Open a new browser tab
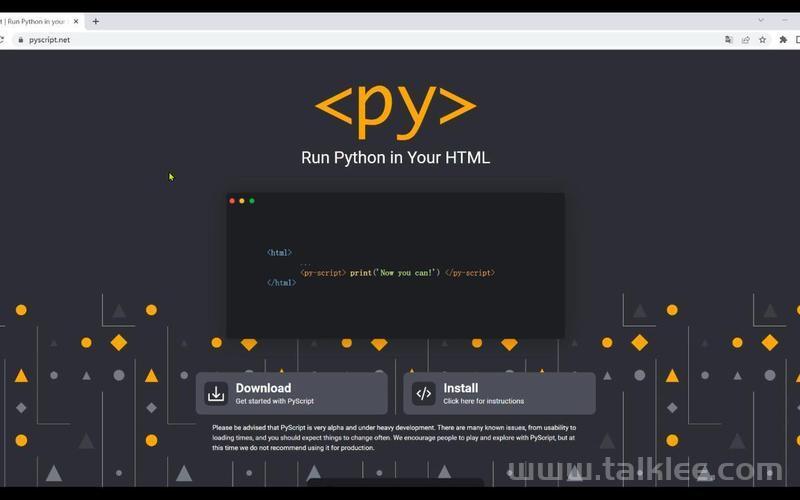The height and width of the screenshot is (500, 800). pos(95,21)
